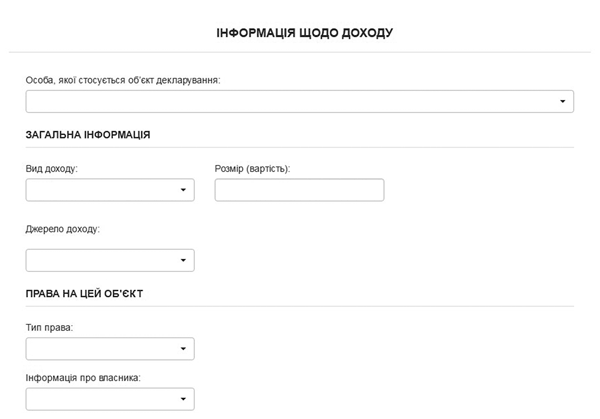Image resolution: width=600 pixels, height=419 pixels.
Task: Click the arrow icon in 'Вид доходу'
Action: click(x=183, y=190)
